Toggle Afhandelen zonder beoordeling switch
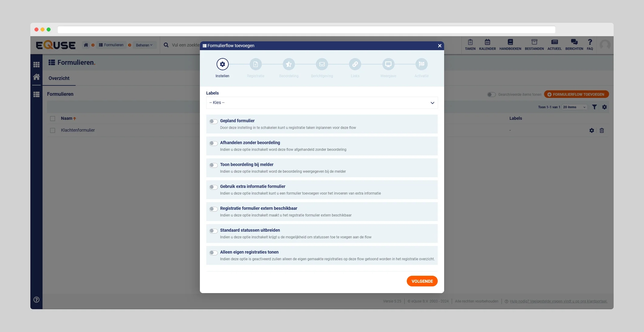644x332 pixels. pos(214,143)
